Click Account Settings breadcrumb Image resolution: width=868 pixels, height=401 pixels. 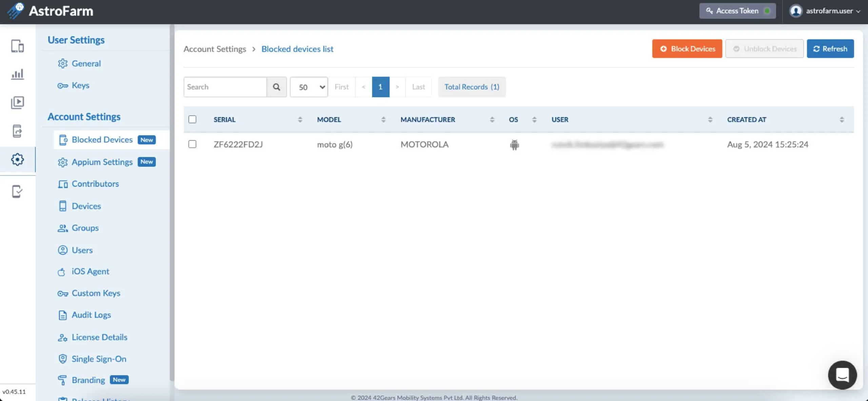[x=215, y=49]
